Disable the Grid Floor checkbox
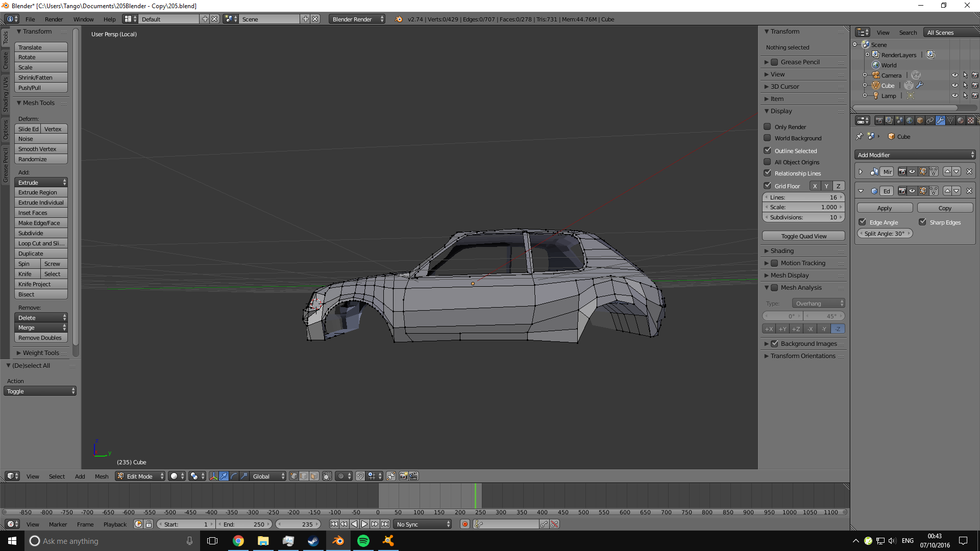 [767, 186]
